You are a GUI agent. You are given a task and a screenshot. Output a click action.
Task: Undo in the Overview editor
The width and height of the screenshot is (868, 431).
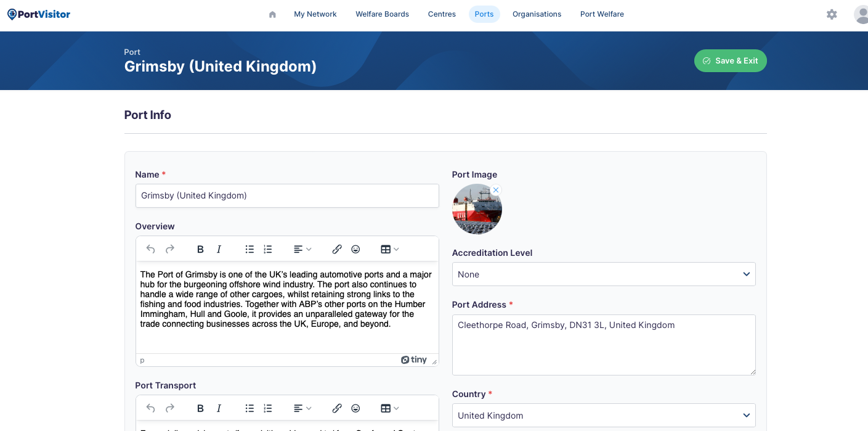click(150, 249)
